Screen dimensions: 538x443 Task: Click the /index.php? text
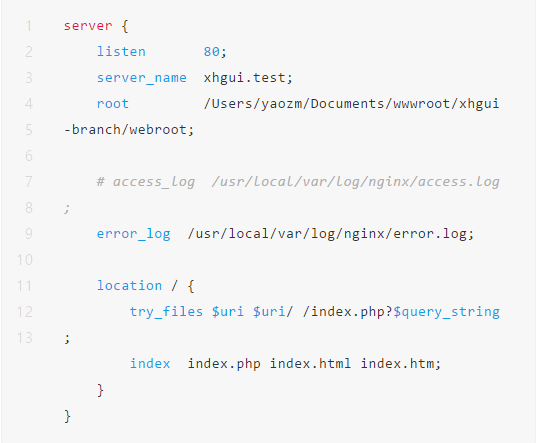(x=348, y=312)
